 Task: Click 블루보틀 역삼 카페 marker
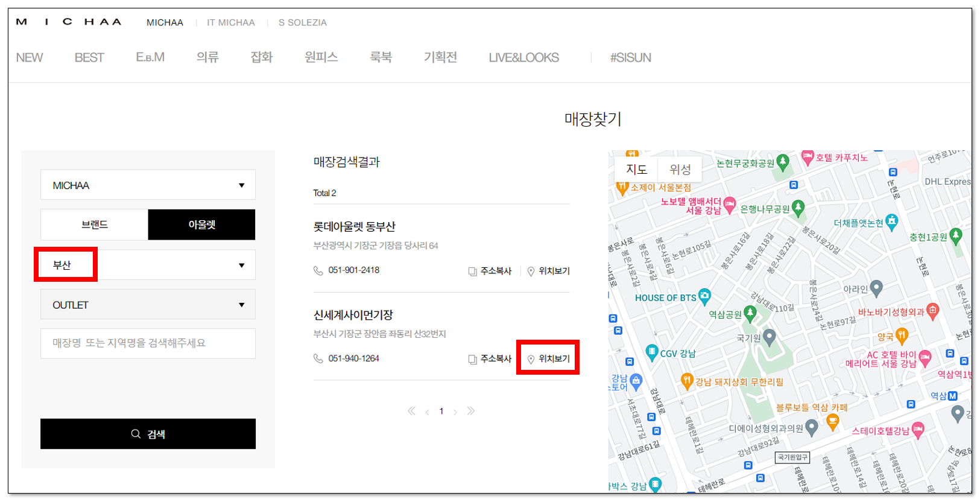pos(832,422)
